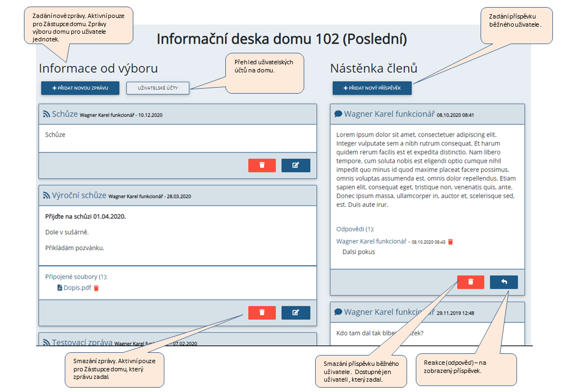Click Přidat novou zprávu button
This screenshot has height=392, width=566.
80,88
